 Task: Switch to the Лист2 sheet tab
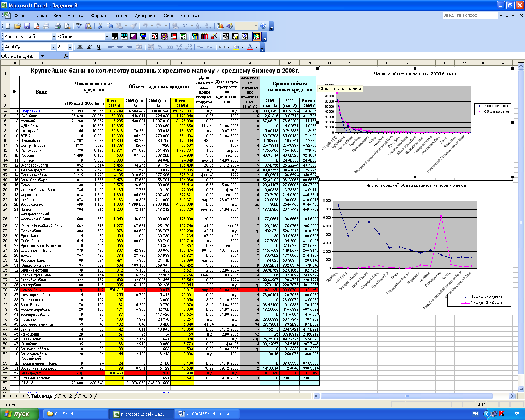click(x=65, y=396)
